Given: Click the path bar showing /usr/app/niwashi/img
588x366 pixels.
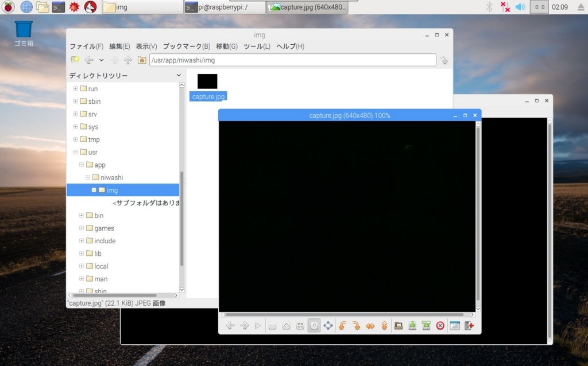Looking at the screenshot, I should 293,60.
